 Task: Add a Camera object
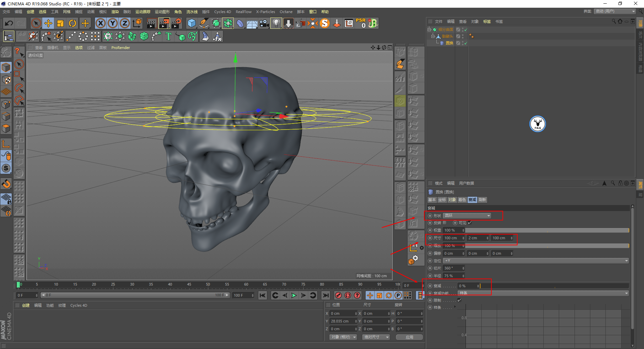(x=264, y=23)
